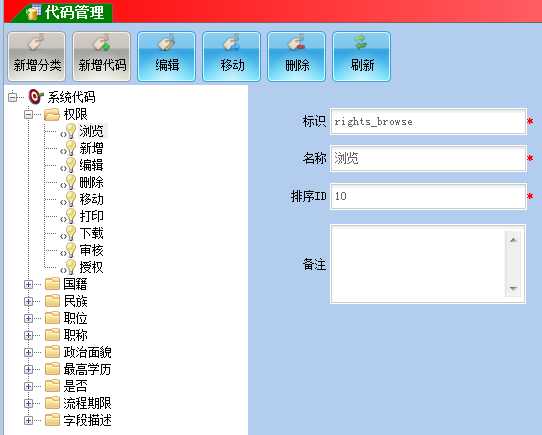Select the 新增 tree item
This screenshot has width=542, height=435.
point(92,148)
